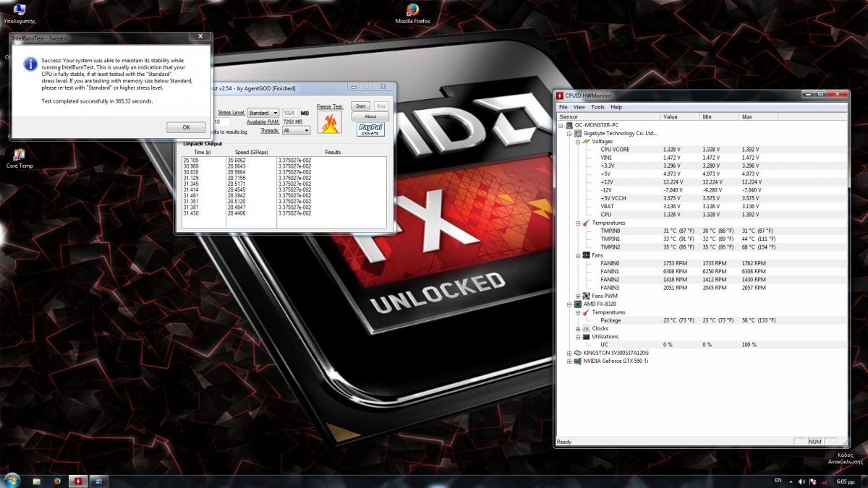
Task: Click the Sensor column header
Action: pyautogui.click(x=608, y=116)
